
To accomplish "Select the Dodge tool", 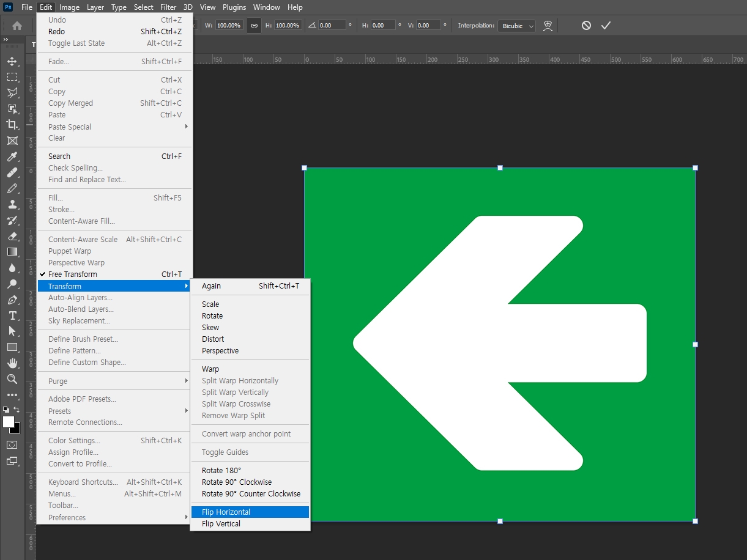I will [x=12, y=284].
